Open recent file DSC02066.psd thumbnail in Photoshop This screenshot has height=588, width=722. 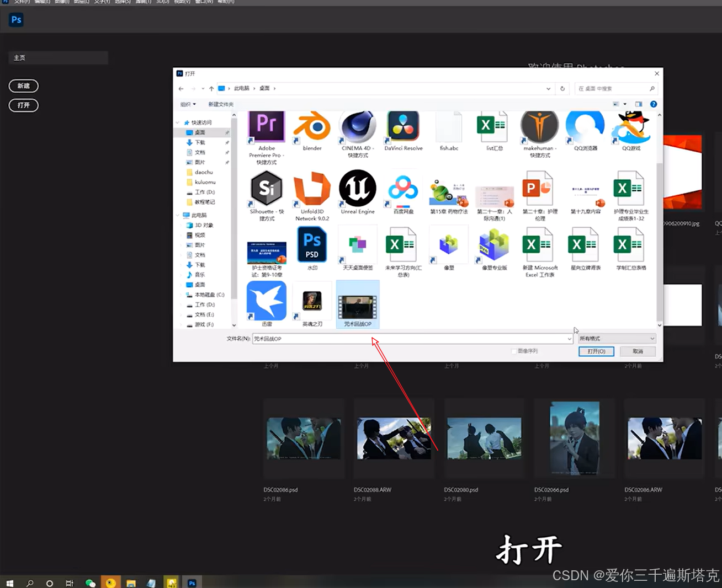click(575, 439)
